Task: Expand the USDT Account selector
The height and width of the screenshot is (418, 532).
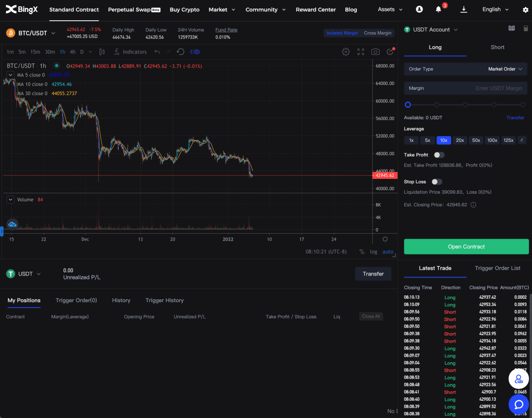Action: point(456,30)
